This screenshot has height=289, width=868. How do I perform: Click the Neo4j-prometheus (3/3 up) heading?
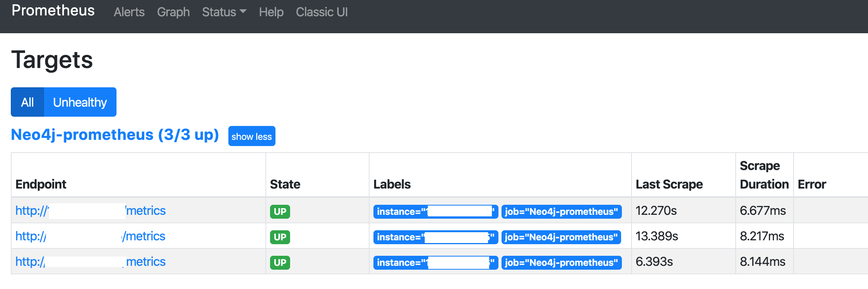(115, 134)
